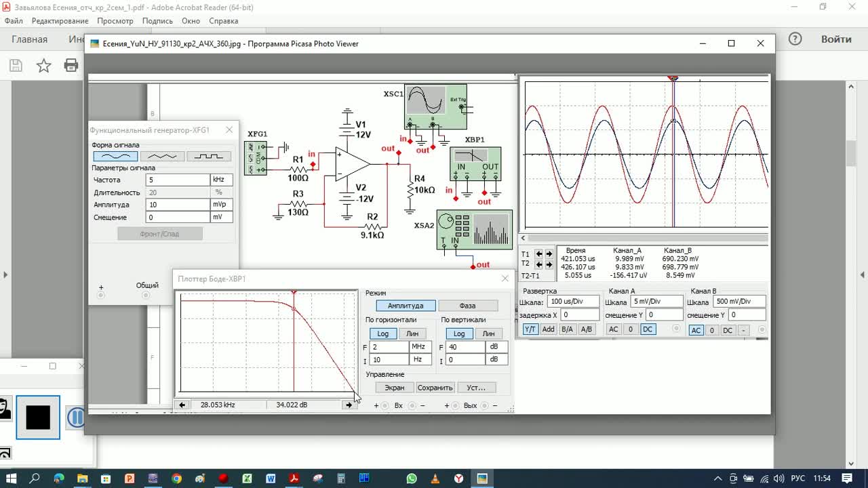The height and width of the screenshot is (488, 868).
Task: Click the XFG1 function generator instrument icon
Action: click(255, 158)
